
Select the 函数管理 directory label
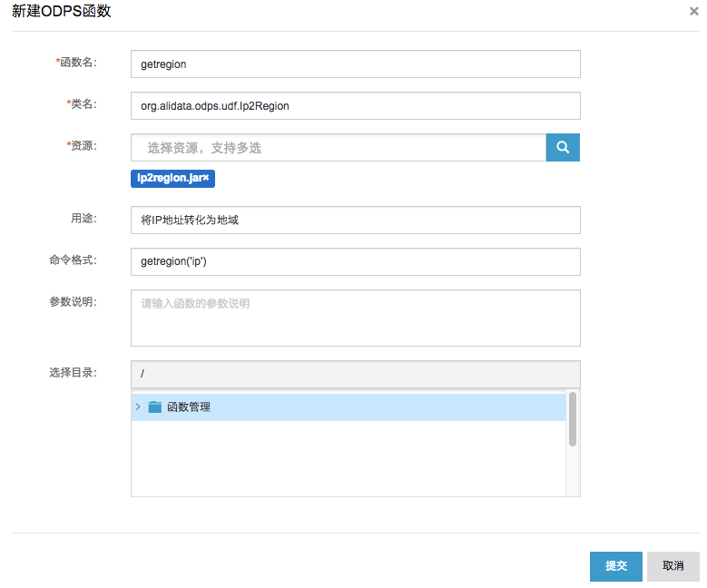coord(189,407)
